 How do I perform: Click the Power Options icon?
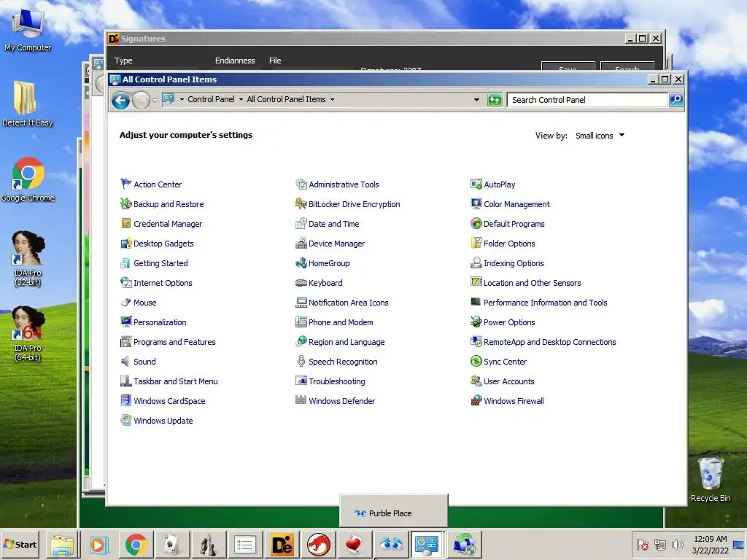tap(476, 322)
